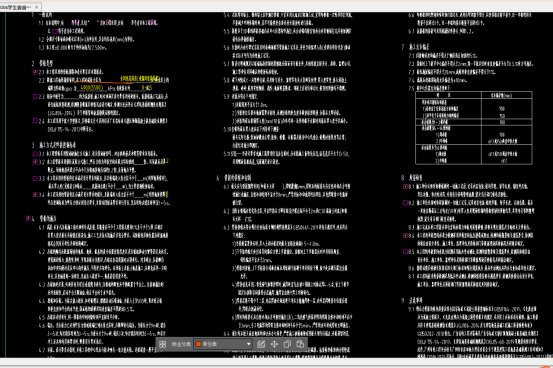Viewport: 553px width, 368px height.
Task: Toggle the checkbox beside section 4 heading
Action: click(28, 218)
